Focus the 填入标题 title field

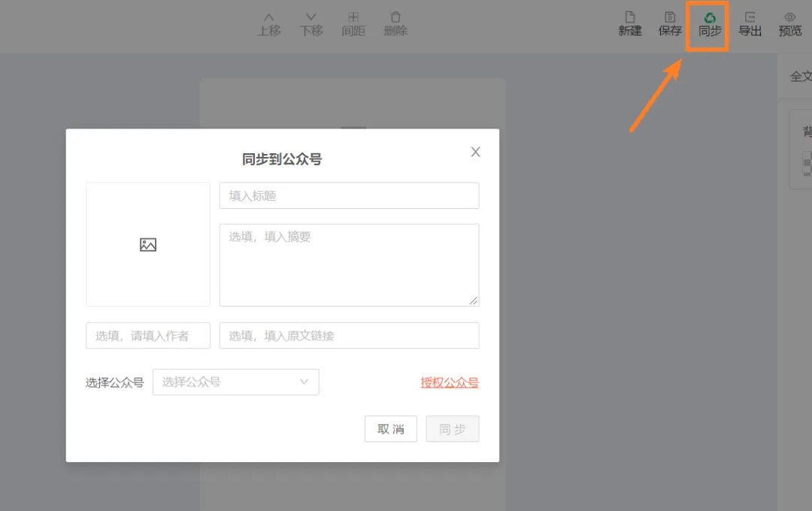click(x=349, y=195)
